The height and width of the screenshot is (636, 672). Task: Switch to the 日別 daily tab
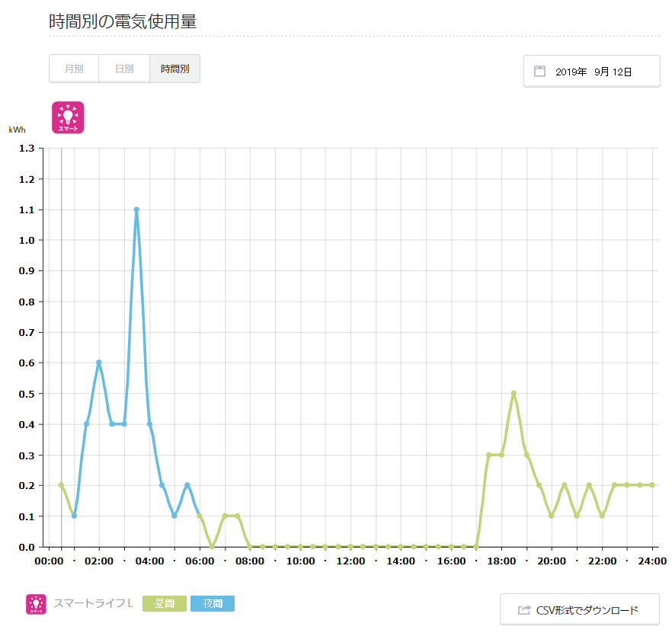pos(124,69)
